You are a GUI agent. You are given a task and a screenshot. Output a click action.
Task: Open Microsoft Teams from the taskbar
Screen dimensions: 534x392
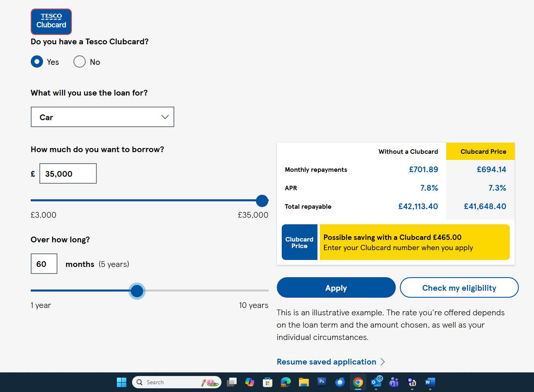pyautogui.click(x=394, y=382)
